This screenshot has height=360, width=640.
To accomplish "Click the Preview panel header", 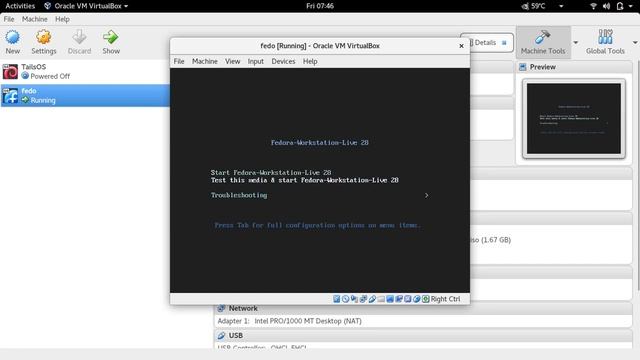I will (574, 67).
